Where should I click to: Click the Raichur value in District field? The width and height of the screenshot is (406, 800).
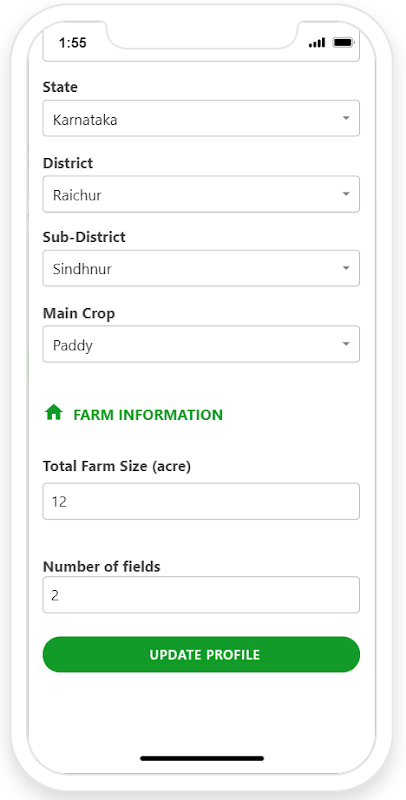point(77,195)
